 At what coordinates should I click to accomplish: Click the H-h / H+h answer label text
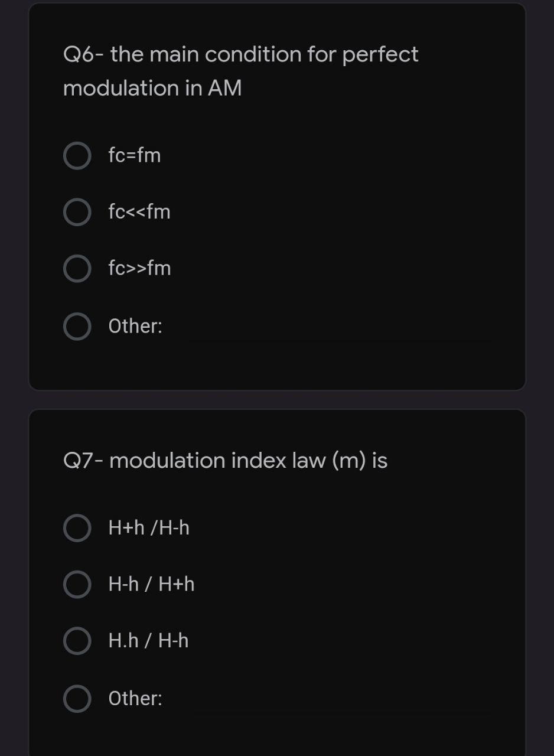pyautogui.click(x=152, y=584)
